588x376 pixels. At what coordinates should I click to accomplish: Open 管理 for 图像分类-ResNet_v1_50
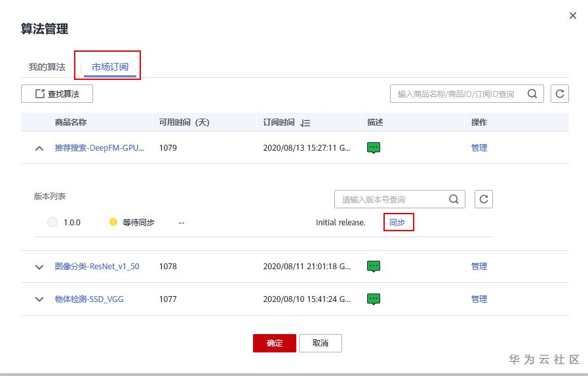(479, 267)
